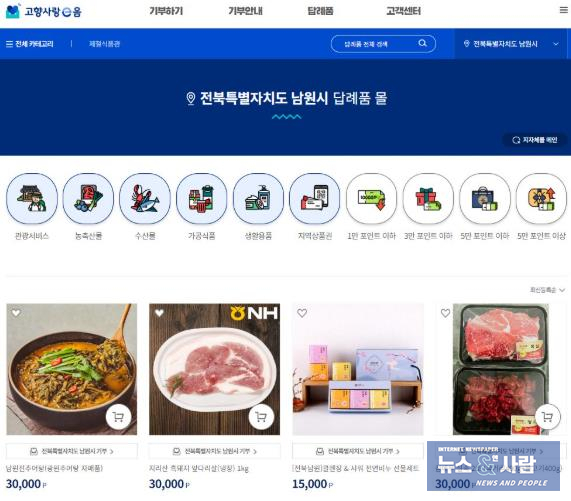The width and height of the screenshot is (571, 501).
Task: Toggle wishlist heart on 천연비누 선물세트
Action: click(x=302, y=313)
